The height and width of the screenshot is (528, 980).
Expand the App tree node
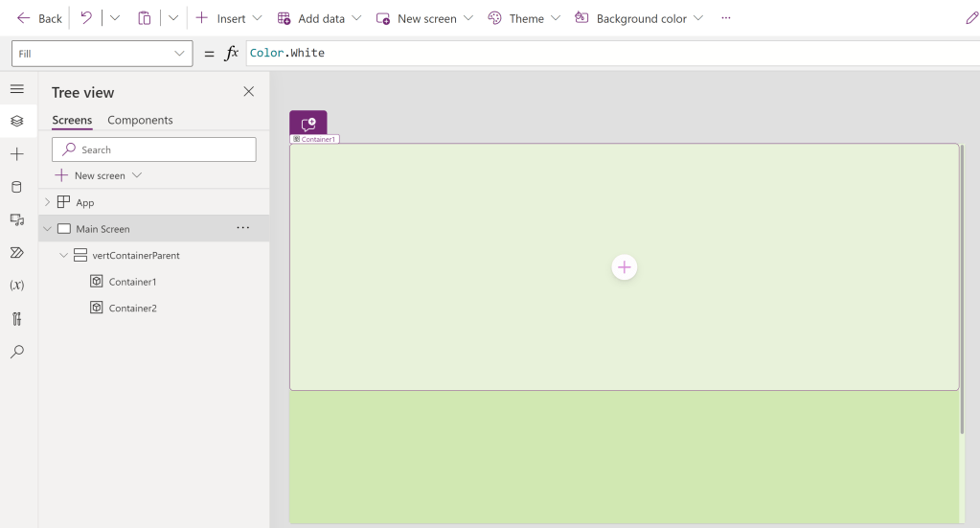point(48,202)
